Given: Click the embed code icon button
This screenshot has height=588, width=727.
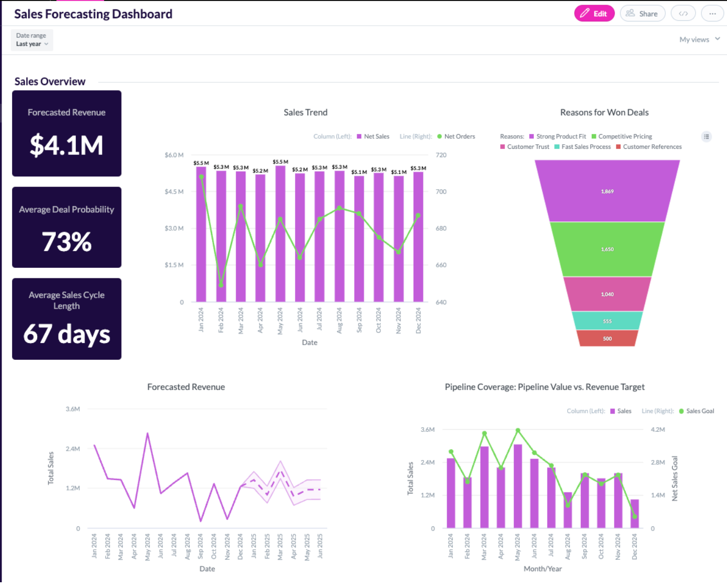Looking at the screenshot, I should pyautogui.click(x=683, y=14).
